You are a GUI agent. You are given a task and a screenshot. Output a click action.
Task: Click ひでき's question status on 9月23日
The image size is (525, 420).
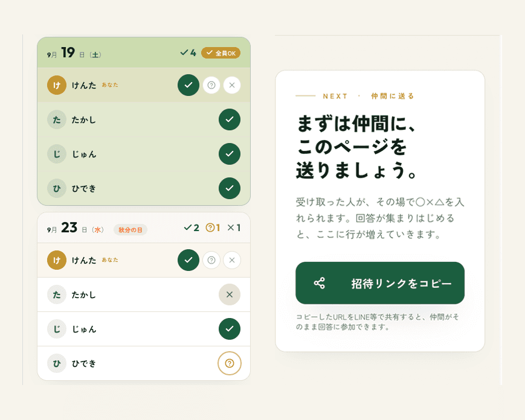pos(230,363)
